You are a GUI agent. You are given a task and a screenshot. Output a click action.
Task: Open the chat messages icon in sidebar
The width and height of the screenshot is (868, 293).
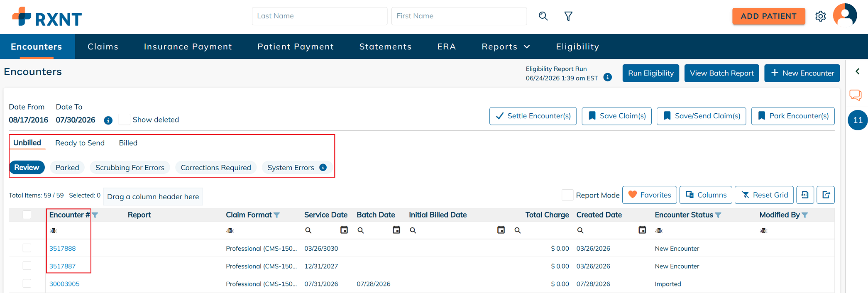(856, 95)
